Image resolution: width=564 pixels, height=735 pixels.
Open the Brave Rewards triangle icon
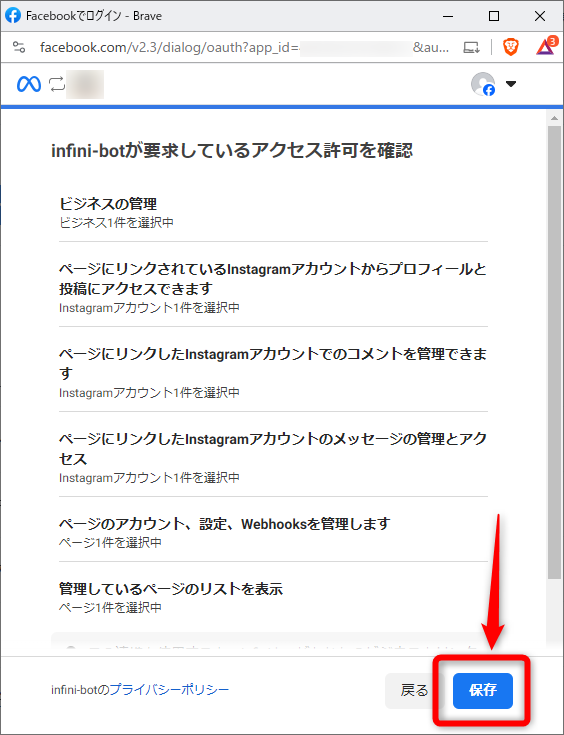tap(546, 46)
